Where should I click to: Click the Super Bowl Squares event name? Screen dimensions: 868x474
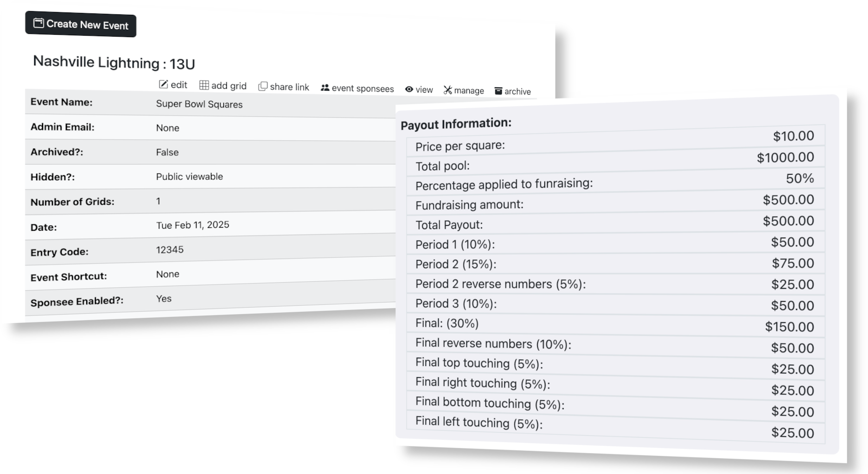tap(199, 104)
